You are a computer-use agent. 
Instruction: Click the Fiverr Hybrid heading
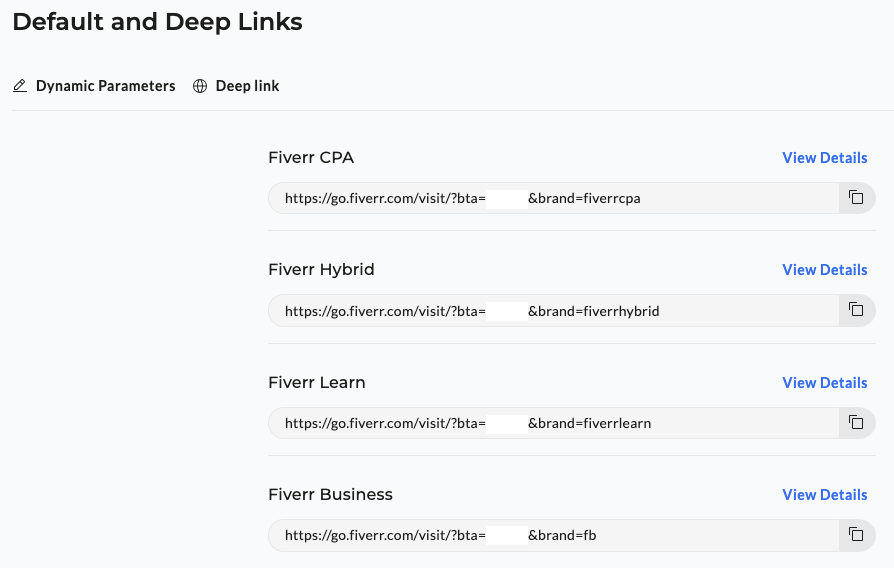pyautogui.click(x=321, y=270)
